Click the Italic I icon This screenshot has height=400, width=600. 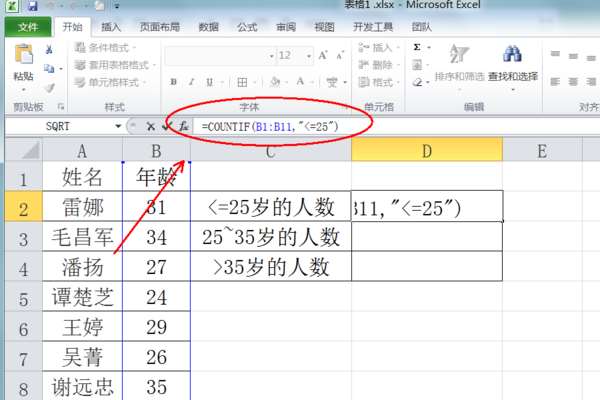(191, 82)
